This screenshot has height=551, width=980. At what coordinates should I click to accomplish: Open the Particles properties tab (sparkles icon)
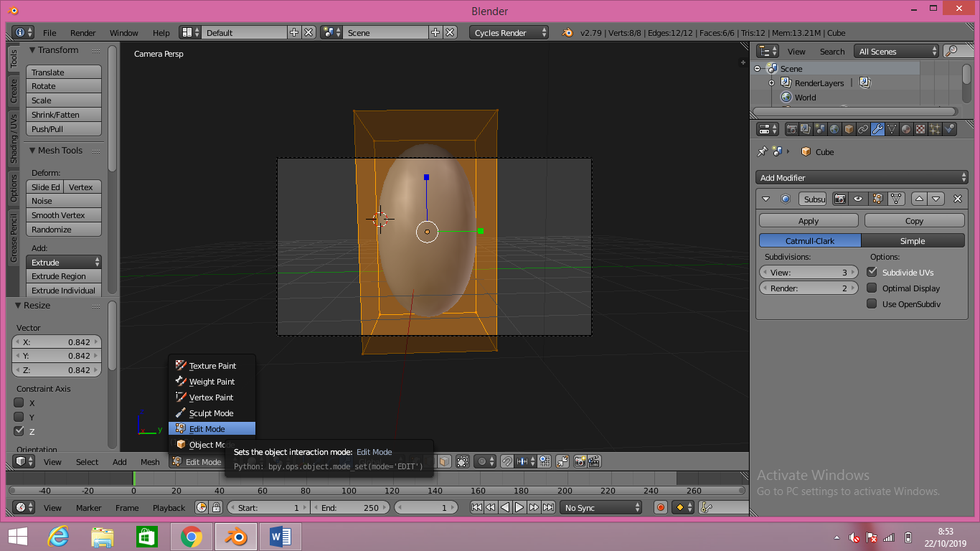pyautogui.click(x=935, y=129)
